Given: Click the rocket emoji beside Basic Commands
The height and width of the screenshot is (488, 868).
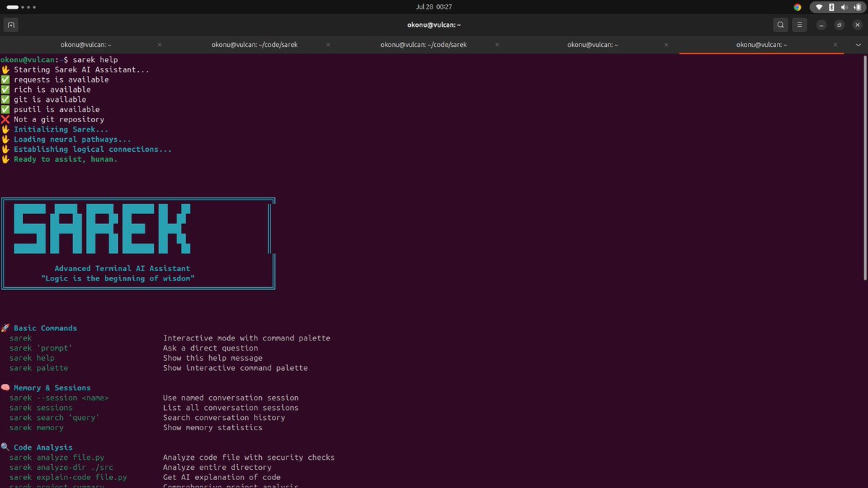Looking at the screenshot, I should [x=5, y=328].
